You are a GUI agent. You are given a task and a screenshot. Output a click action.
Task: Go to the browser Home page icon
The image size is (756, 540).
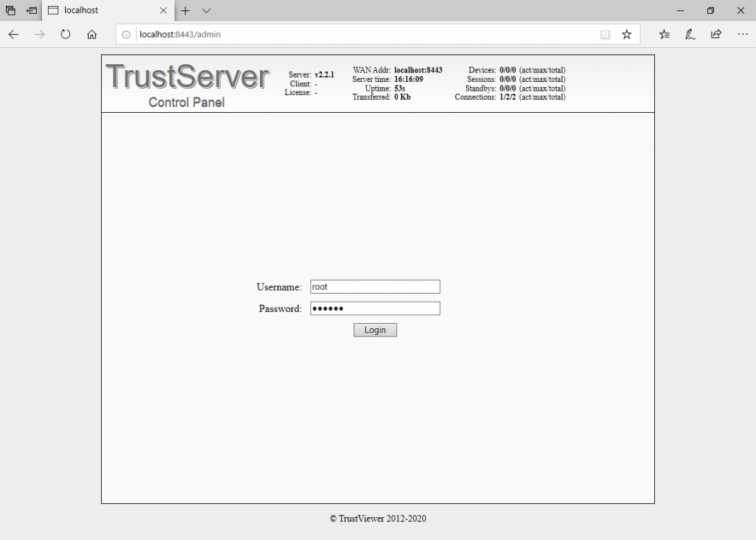pyautogui.click(x=92, y=34)
